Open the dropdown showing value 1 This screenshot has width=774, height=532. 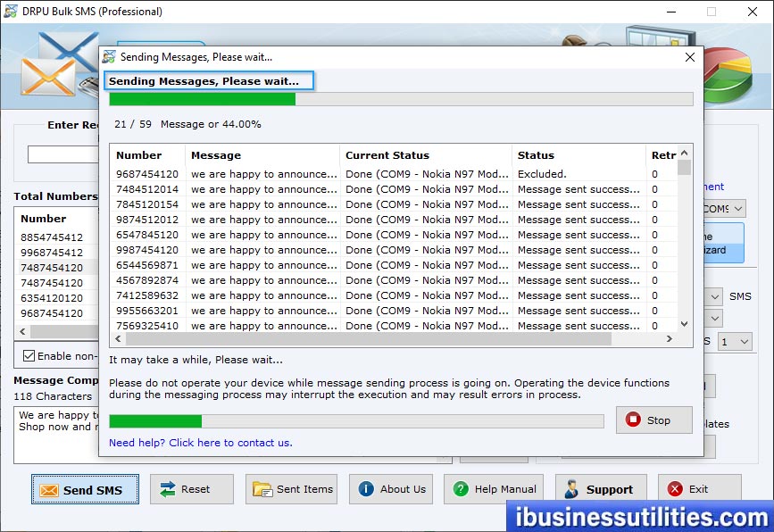(736, 342)
